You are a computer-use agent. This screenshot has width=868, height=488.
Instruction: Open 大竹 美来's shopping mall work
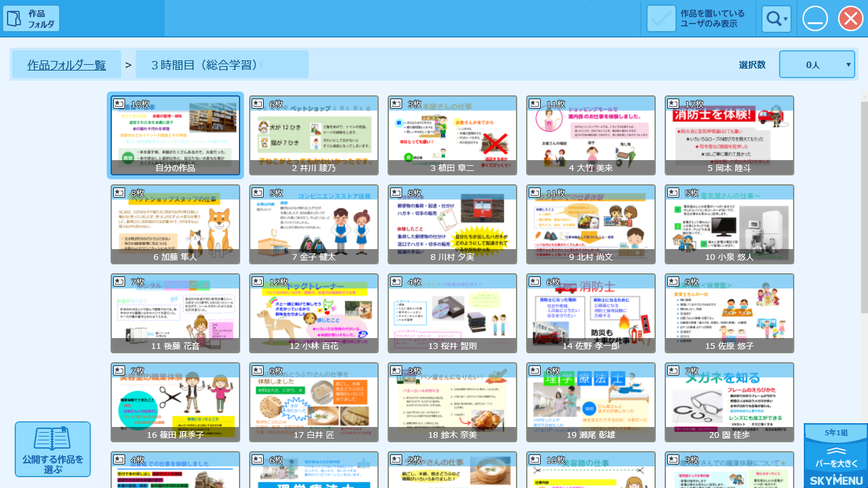(590, 135)
